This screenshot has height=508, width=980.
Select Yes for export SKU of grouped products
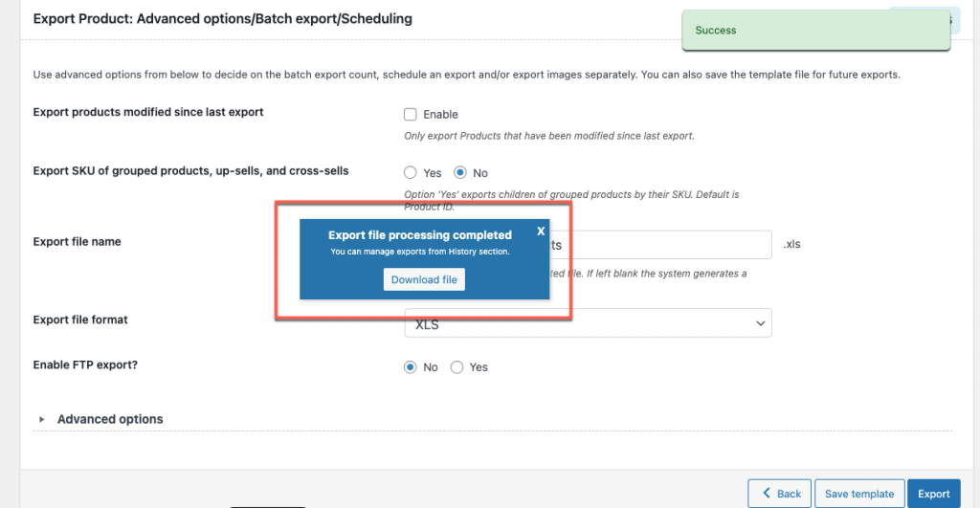(x=410, y=172)
